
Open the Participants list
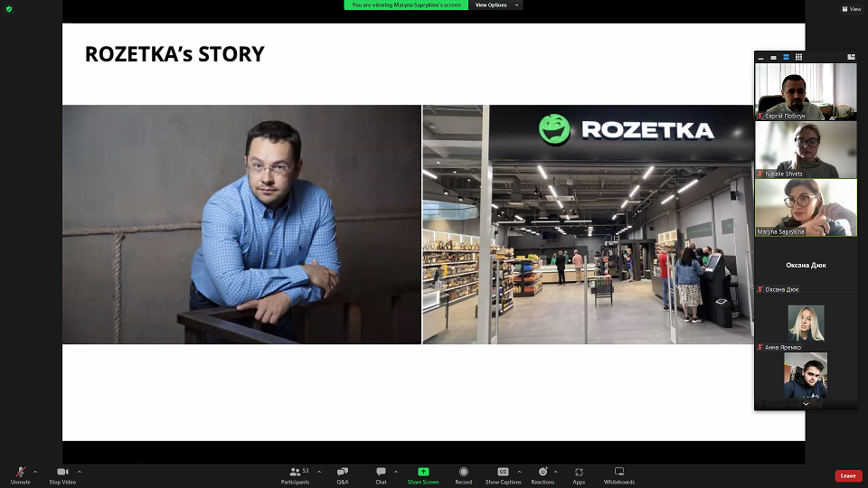295,474
